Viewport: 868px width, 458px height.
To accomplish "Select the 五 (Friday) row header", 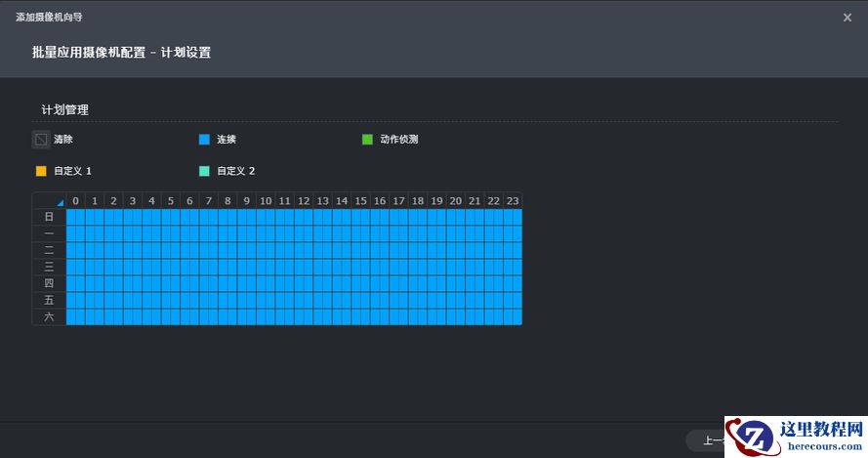I will point(49,300).
